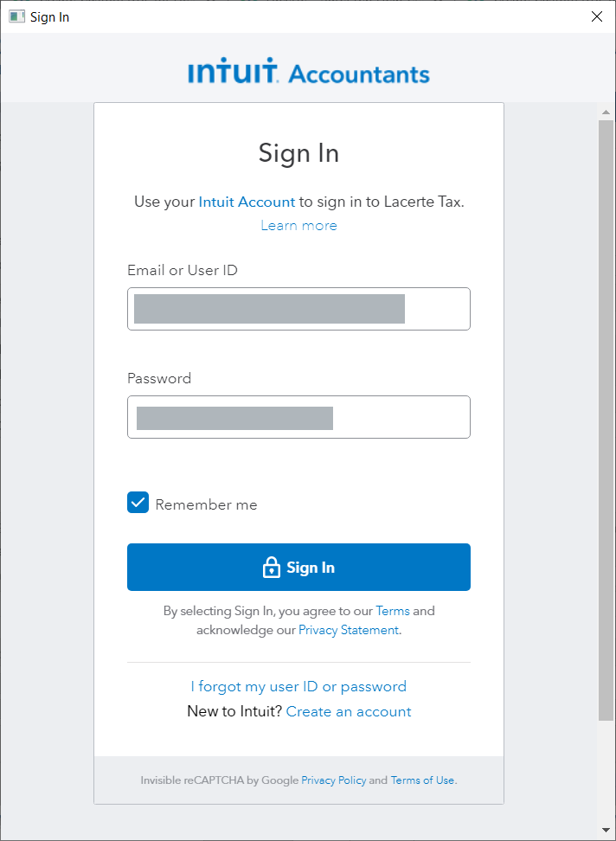Click the checkmark icon next to Remember me

pyautogui.click(x=137, y=502)
